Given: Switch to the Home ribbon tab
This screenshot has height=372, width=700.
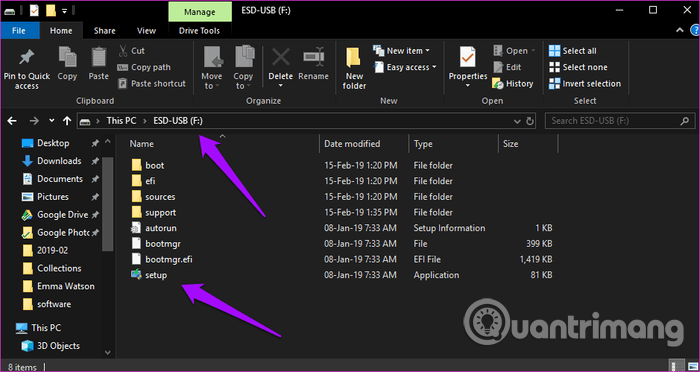Looking at the screenshot, I should pos(61,31).
